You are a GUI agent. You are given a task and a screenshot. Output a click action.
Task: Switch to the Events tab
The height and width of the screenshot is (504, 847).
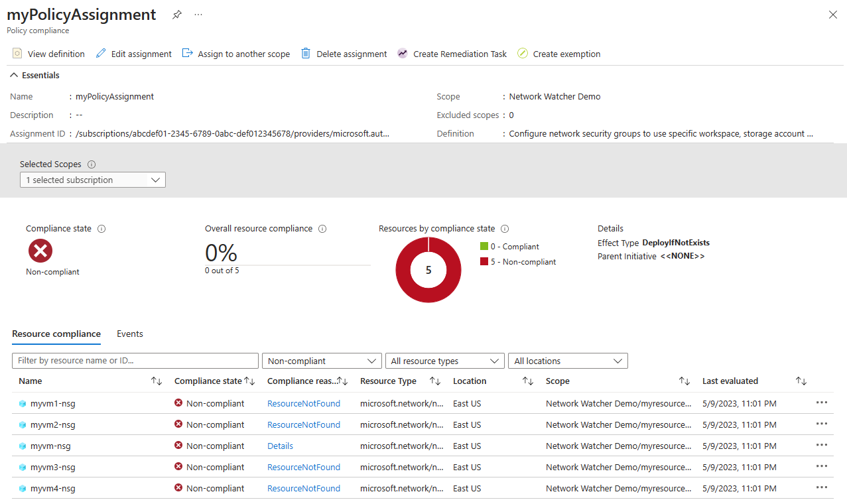pyautogui.click(x=130, y=334)
